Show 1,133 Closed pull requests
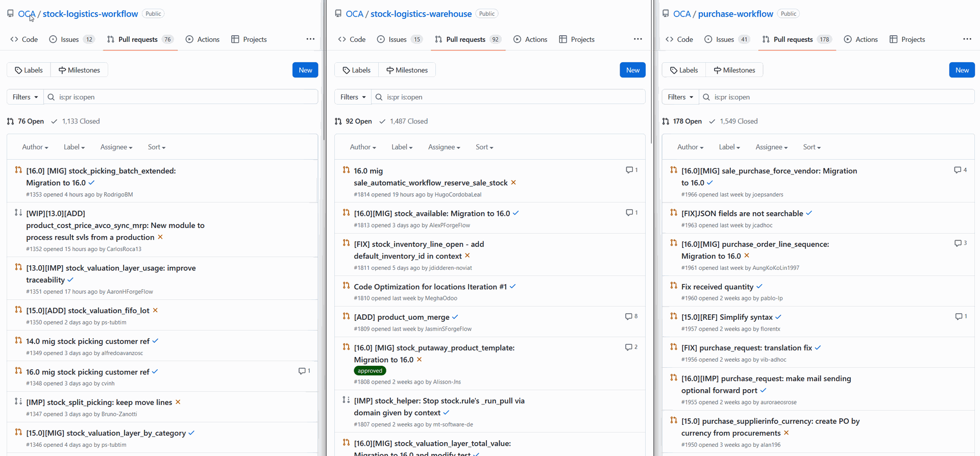The image size is (980, 456). (x=76, y=121)
